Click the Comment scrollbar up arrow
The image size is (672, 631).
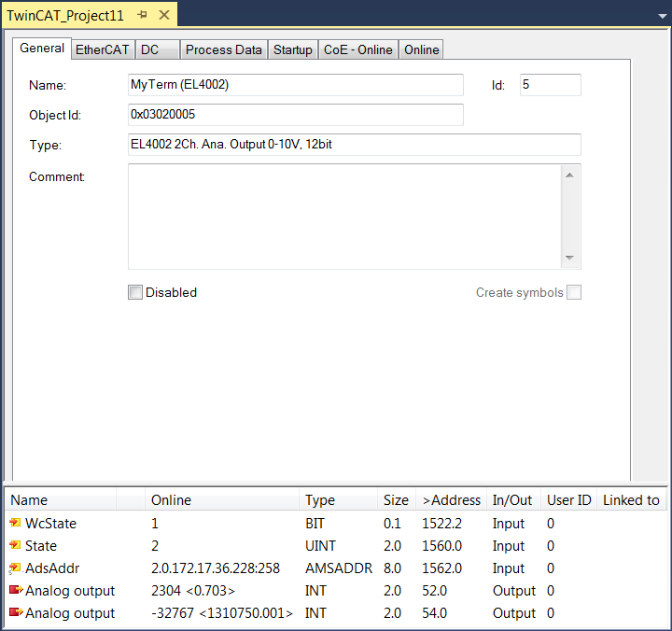(570, 175)
